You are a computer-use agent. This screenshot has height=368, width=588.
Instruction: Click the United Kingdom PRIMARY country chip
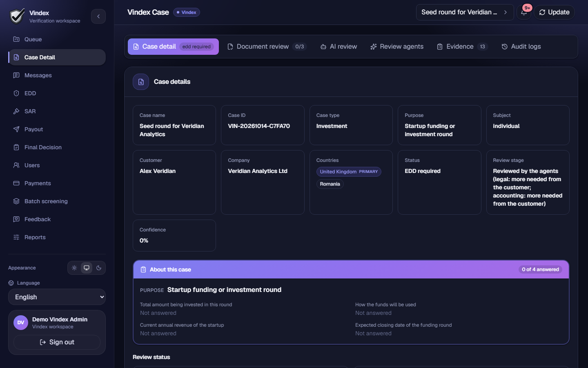[x=349, y=172]
